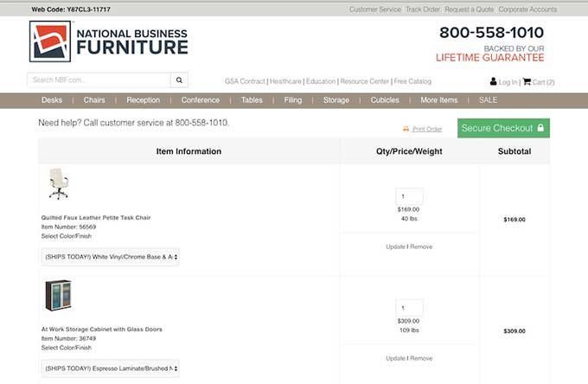
Task: Click the task chair quantity field
Action: pos(409,196)
